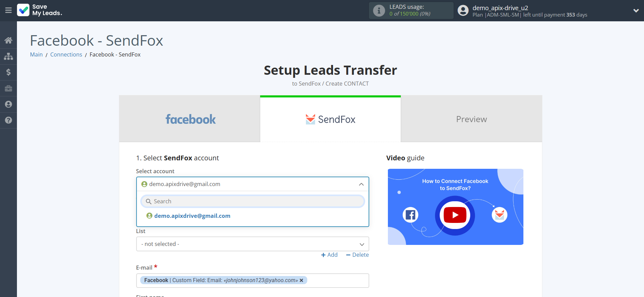Go to home via sidebar icon
The height and width of the screenshot is (297, 644).
tap(8, 40)
